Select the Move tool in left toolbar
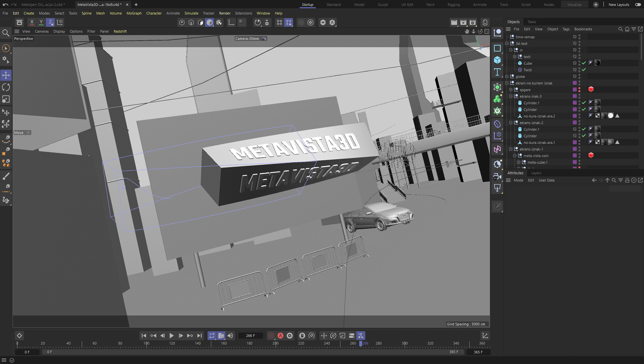The width and height of the screenshot is (644, 364). point(6,75)
